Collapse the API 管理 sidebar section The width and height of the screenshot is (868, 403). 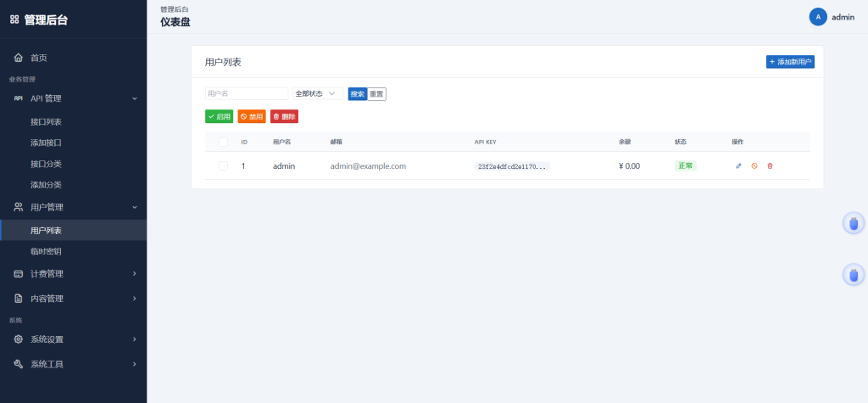(74, 98)
